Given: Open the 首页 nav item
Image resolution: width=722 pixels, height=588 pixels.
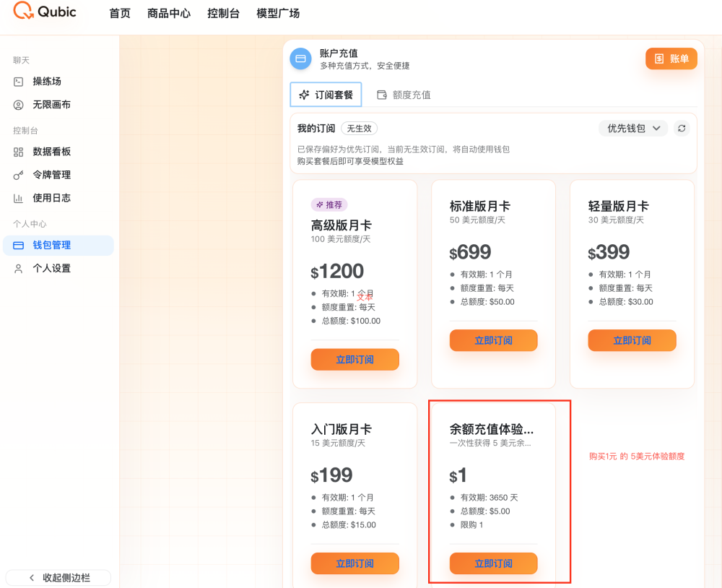Looking at the screenshot, I should (x=120, y=13).
